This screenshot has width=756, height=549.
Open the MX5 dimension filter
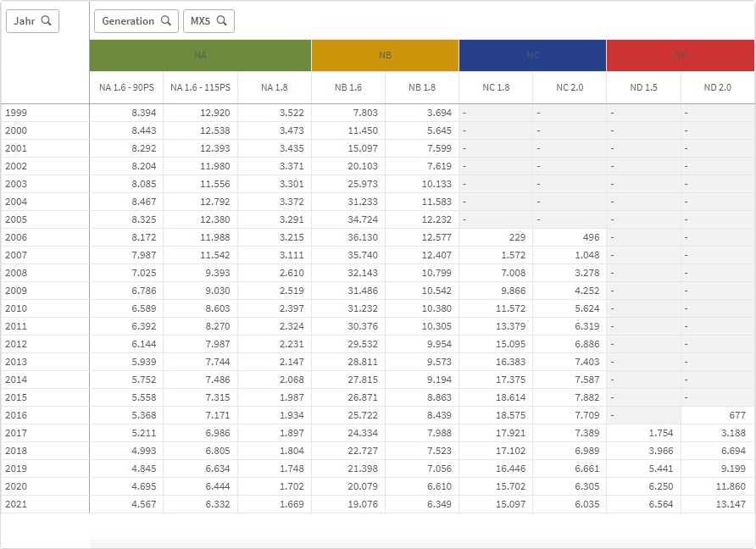coord(201,21)
